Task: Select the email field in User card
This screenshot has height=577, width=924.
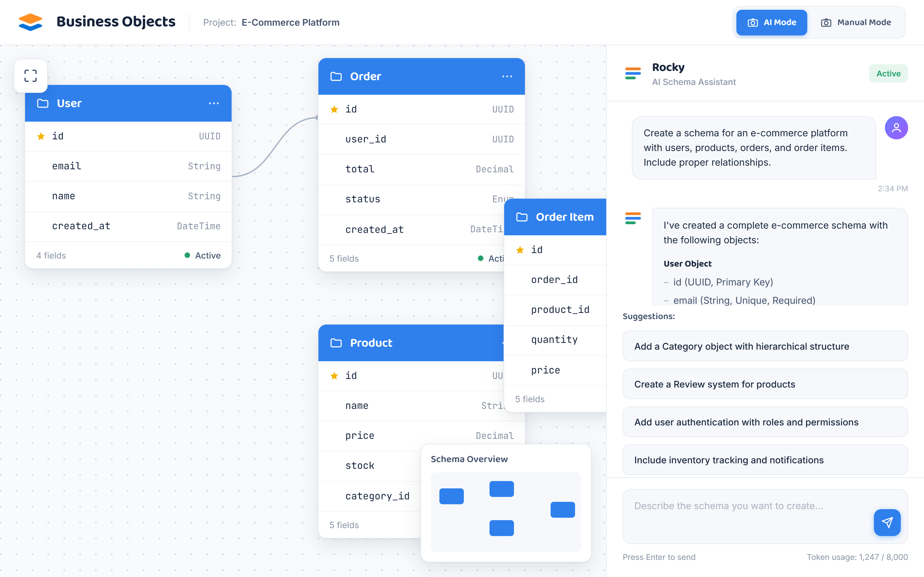Action: coord(128,166)
